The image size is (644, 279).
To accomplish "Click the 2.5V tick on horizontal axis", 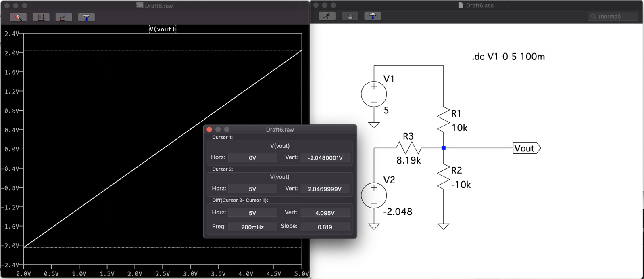I will (163, 273).
